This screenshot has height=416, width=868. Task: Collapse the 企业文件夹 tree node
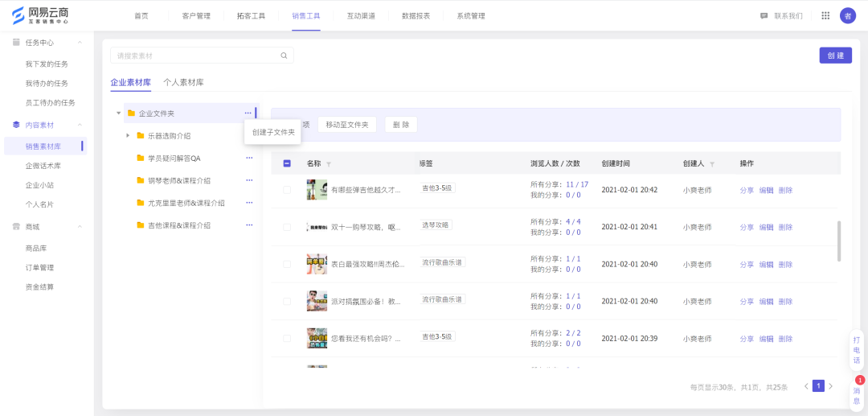(118, 113)
